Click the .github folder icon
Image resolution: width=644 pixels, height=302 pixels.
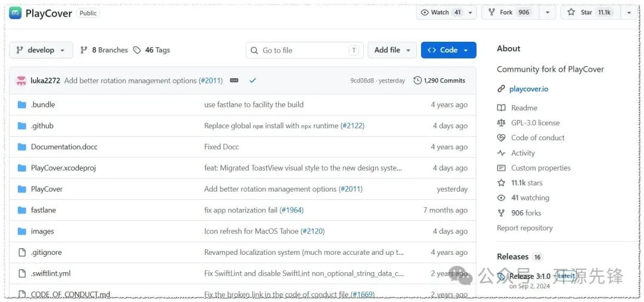[22, 126]
